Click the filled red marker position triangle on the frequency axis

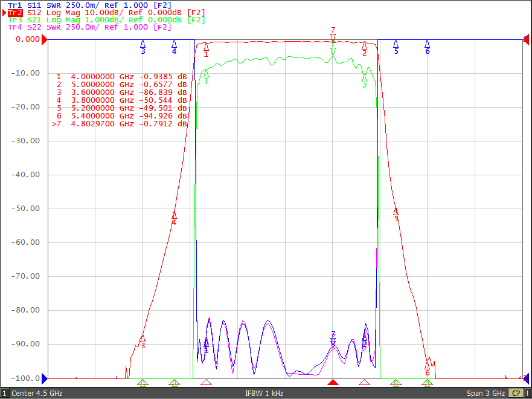pos(333,383)
